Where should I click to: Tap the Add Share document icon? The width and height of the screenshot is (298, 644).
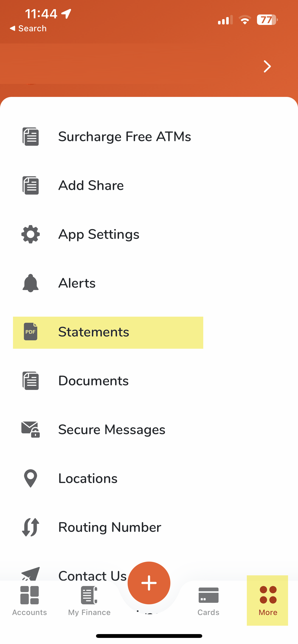point(31,185)
